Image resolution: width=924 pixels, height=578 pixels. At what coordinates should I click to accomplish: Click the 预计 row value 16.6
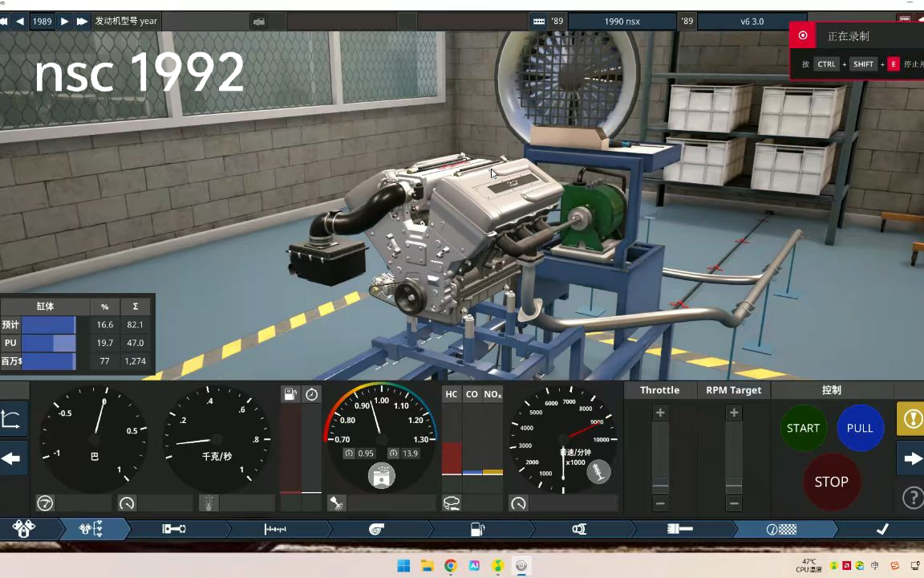click(105, 324)
